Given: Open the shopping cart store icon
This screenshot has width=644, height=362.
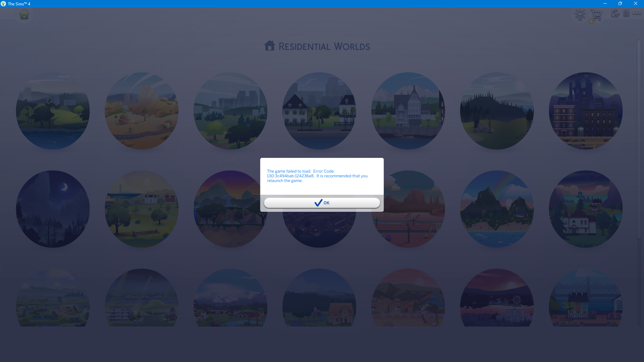Looking at the screenshot, I should pyautogui.click(x=596, y=15).
